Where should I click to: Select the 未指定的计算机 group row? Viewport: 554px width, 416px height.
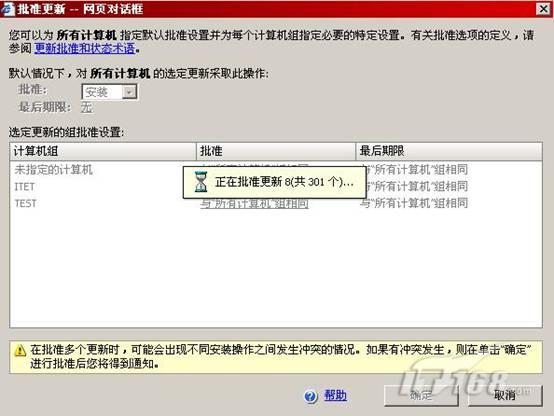point(276,170)
